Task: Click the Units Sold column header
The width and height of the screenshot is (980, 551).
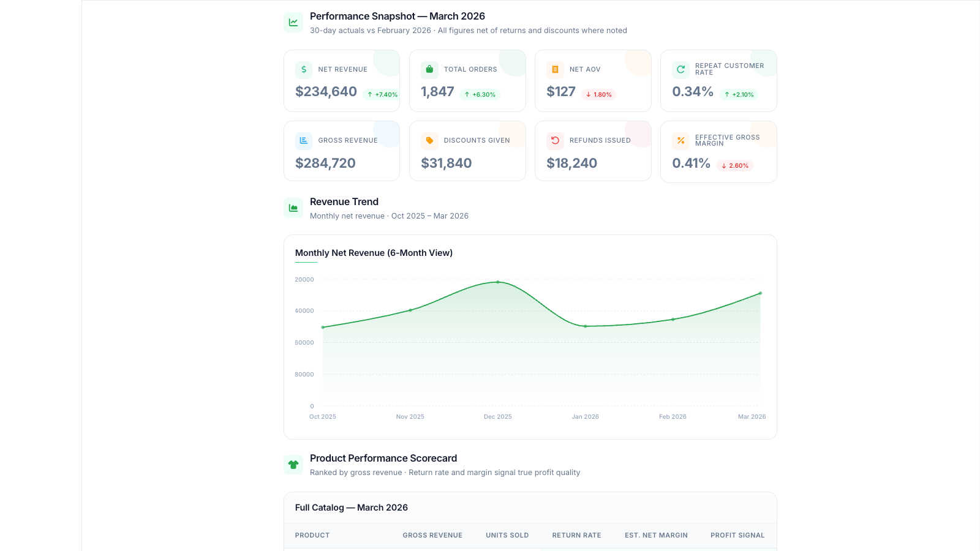Action: click(507, 536)
